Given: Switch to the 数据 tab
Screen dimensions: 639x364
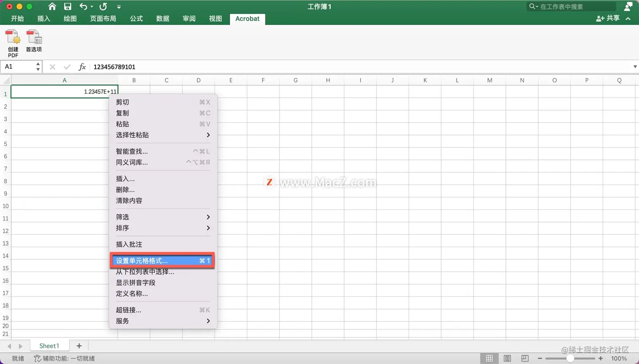Looking at the screenshot, I should [163, 19].
